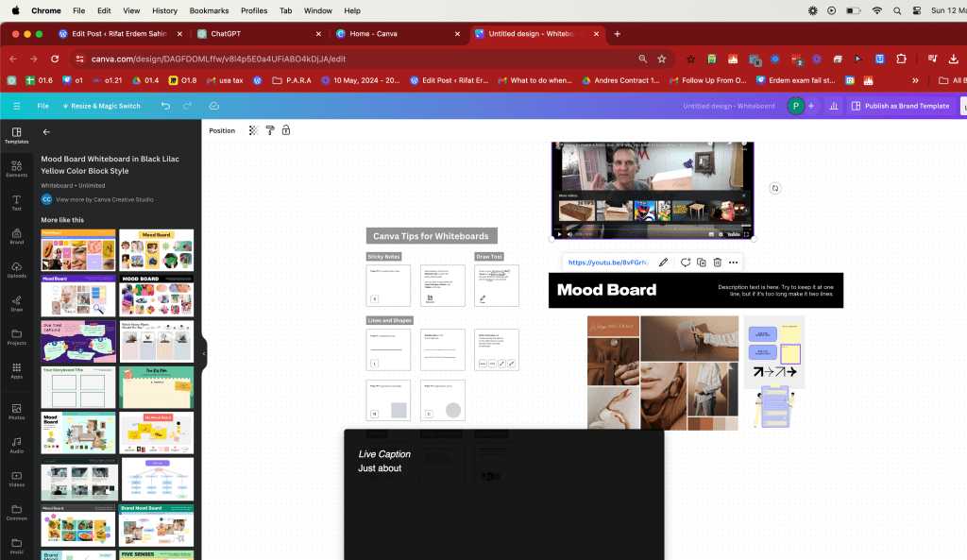Open the insights bar chart icon

pos(834,106)
